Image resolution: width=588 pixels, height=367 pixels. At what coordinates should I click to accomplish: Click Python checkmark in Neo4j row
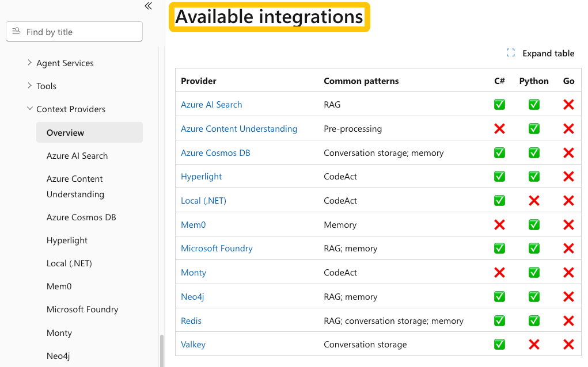(x=534, y=297)
